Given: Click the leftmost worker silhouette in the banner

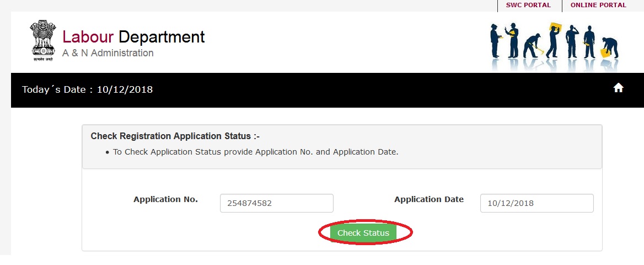Looking at the screenshot, I should tap(495, 41).
